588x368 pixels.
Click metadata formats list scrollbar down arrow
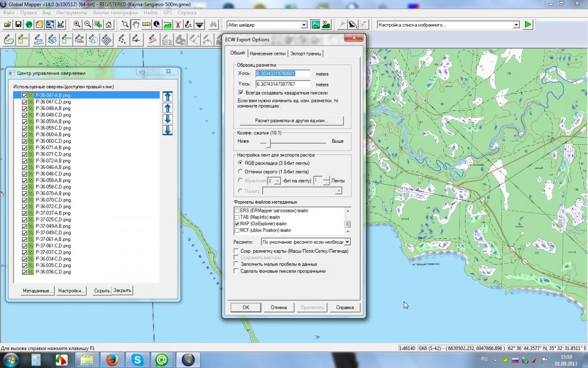(x=348, y=231)
